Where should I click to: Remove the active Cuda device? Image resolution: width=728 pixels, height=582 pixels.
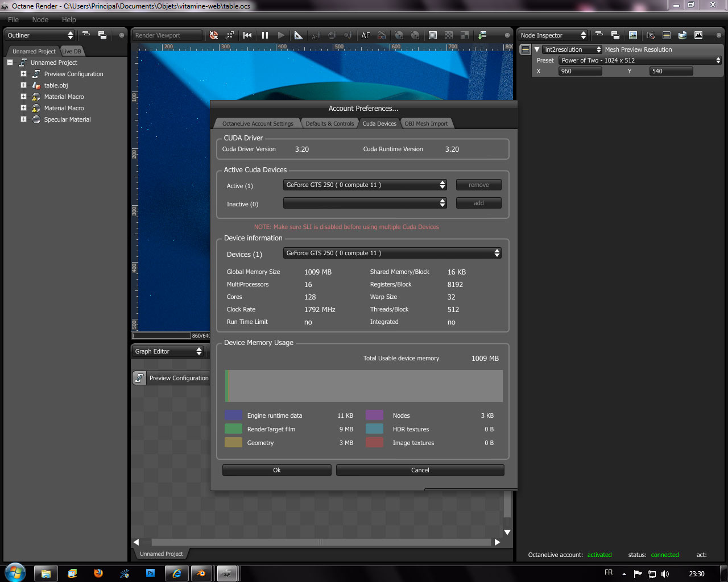point(479,185)
